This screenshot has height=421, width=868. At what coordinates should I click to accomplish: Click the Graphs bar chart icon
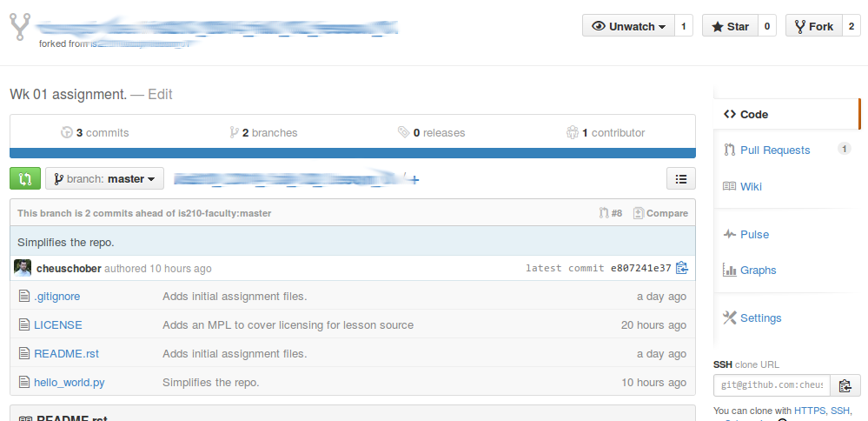[730, 270]
